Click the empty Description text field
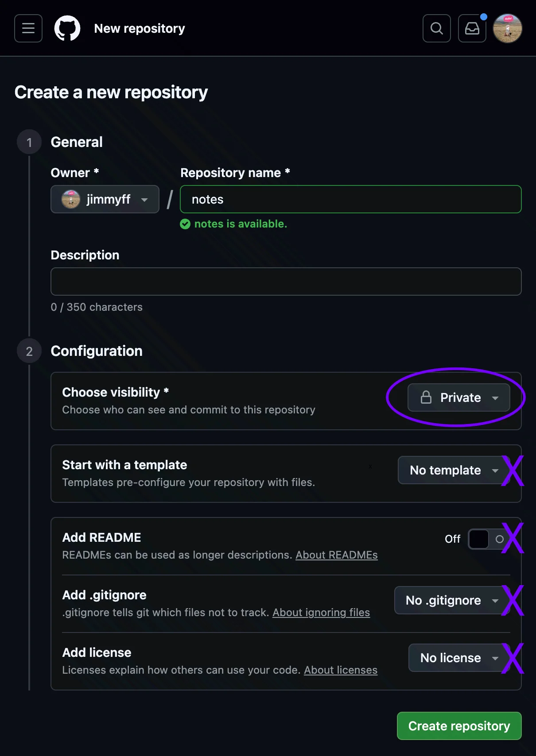The image size is (536, 756). (286, 282)
